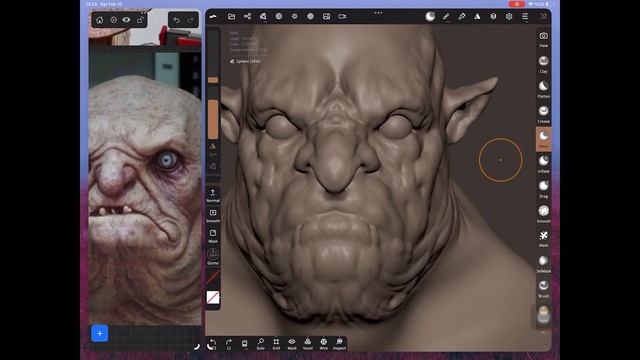
Task: Add a new reference with plus button
Action: coord(100,333)
